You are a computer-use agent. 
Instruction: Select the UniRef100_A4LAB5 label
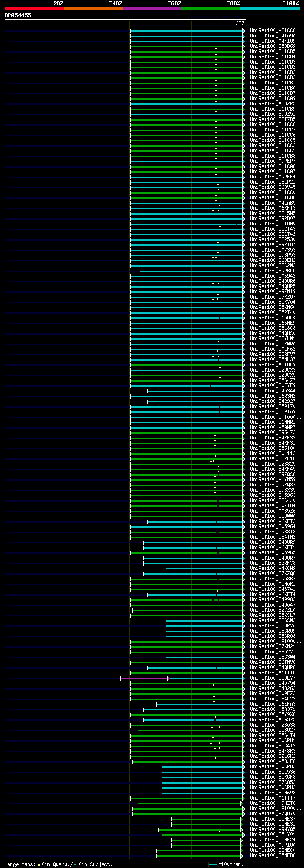273,203
